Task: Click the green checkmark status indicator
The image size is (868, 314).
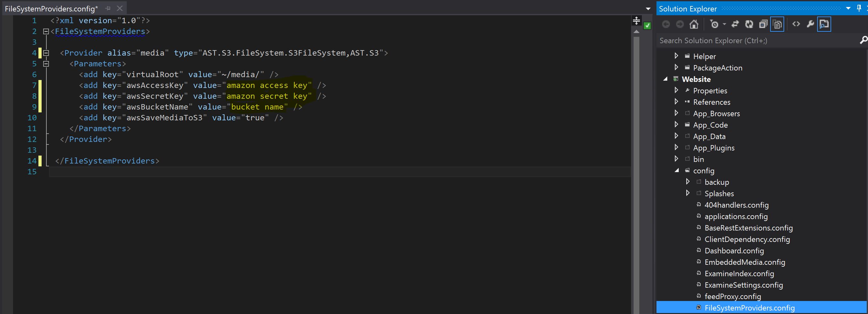Action: 647,26
